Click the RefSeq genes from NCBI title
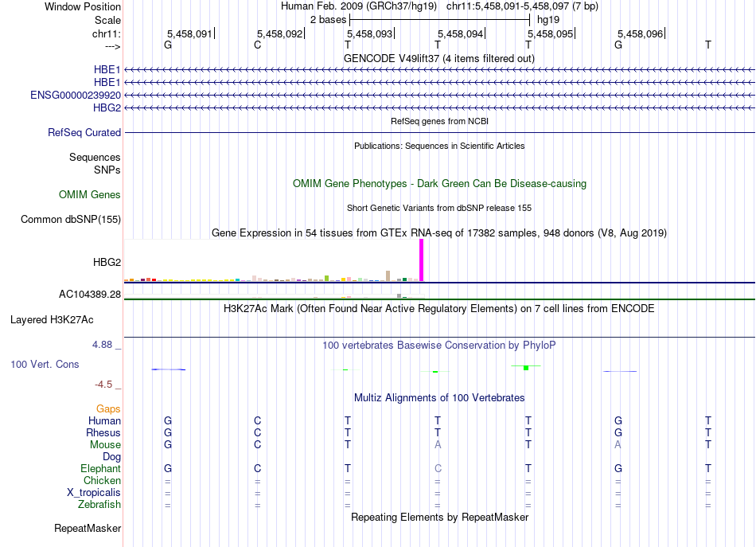This screenshot has height=547, width=756. (440, 122)
